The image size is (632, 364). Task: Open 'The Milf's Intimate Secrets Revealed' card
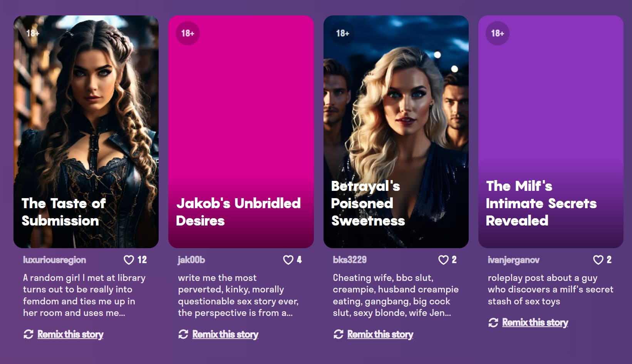point(551,132)
